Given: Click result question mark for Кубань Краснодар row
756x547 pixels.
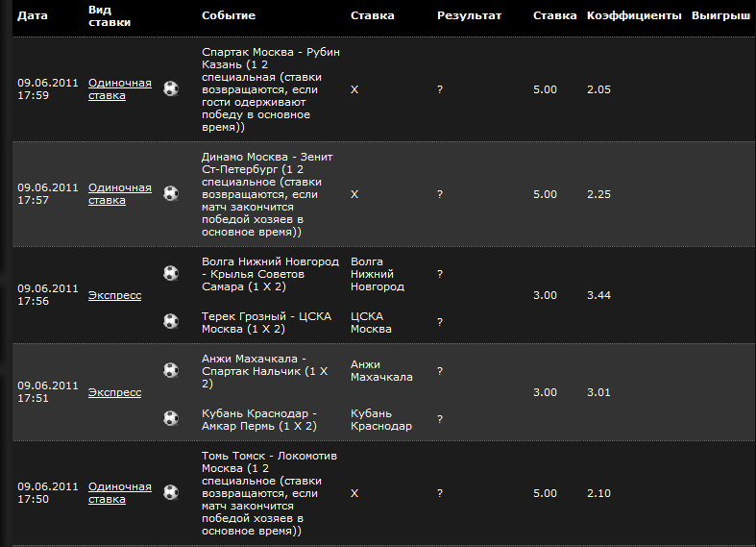Looking at the screenshot, I should click(x=440, y=419).
